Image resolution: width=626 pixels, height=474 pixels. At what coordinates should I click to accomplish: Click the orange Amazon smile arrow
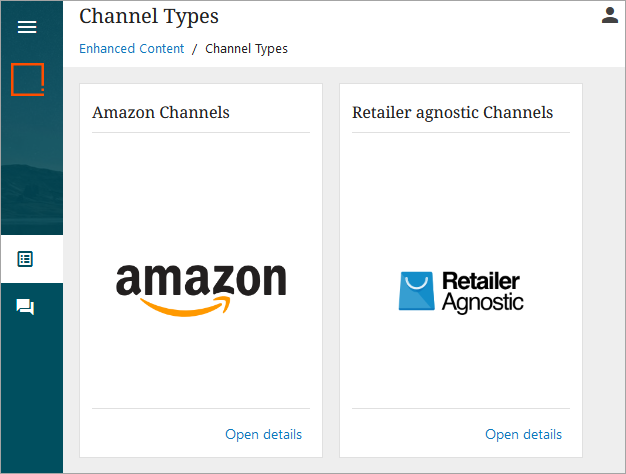pyautogui.click(x=186, y=306)
